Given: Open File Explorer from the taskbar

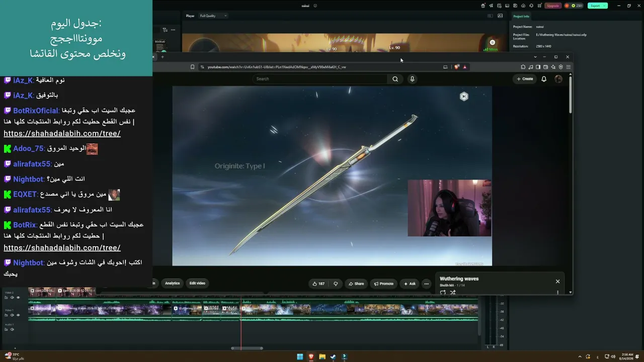Looking at the screenshot, I should tap(322, 357).
